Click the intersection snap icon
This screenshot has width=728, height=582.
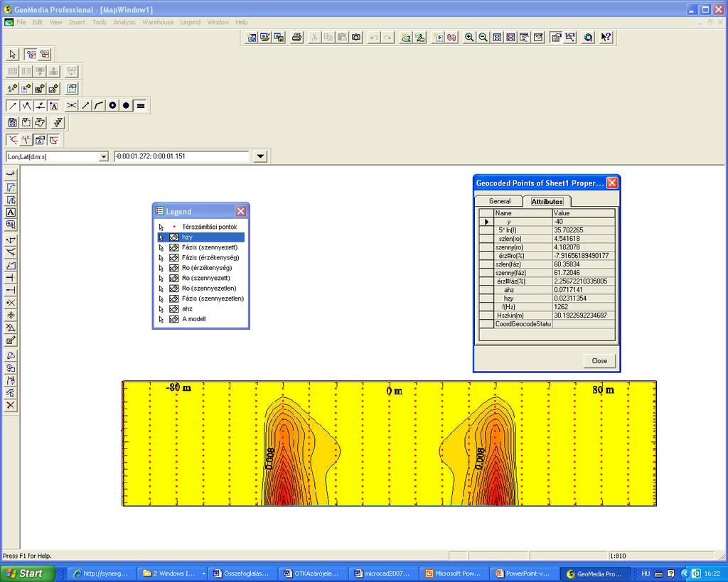(x=72, y=106)
